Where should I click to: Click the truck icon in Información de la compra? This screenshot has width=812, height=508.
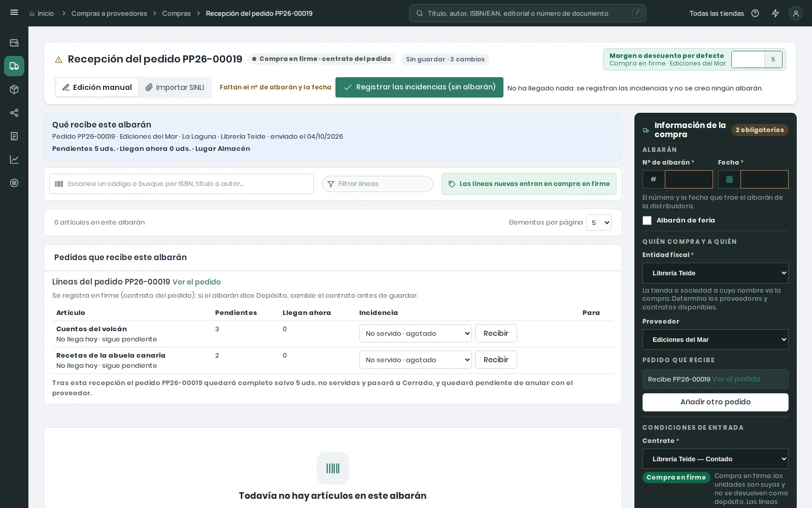coord(646,130)
